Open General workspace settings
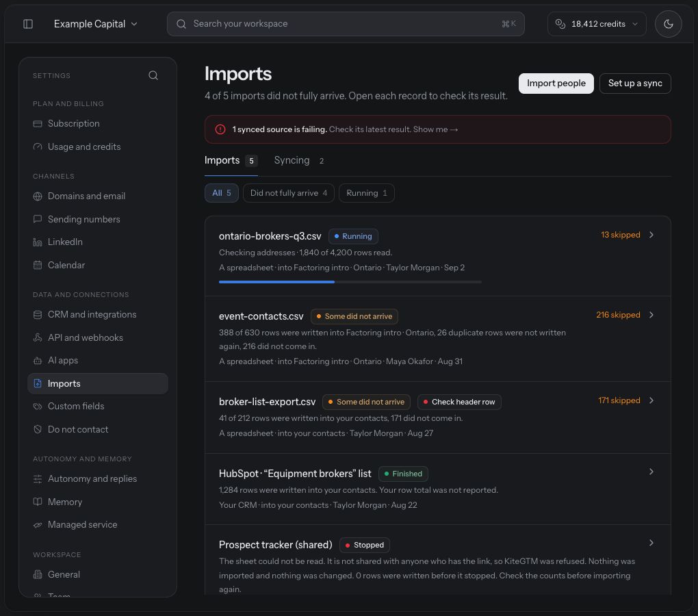698x616 pixels. [97, 574]
